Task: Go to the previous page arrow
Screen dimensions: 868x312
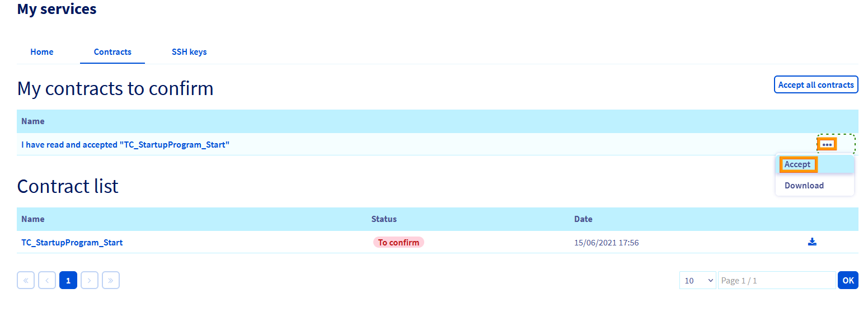Action: pos(47,281)
